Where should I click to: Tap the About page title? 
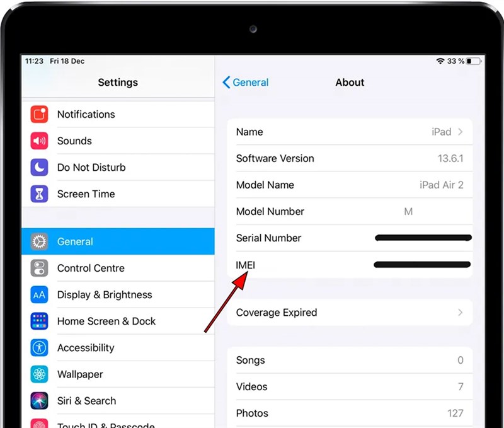click(x=350, y=83)
